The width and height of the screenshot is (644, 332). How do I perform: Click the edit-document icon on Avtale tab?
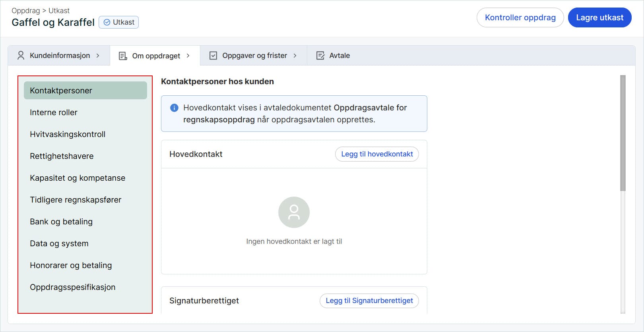[x=320, y=56]
